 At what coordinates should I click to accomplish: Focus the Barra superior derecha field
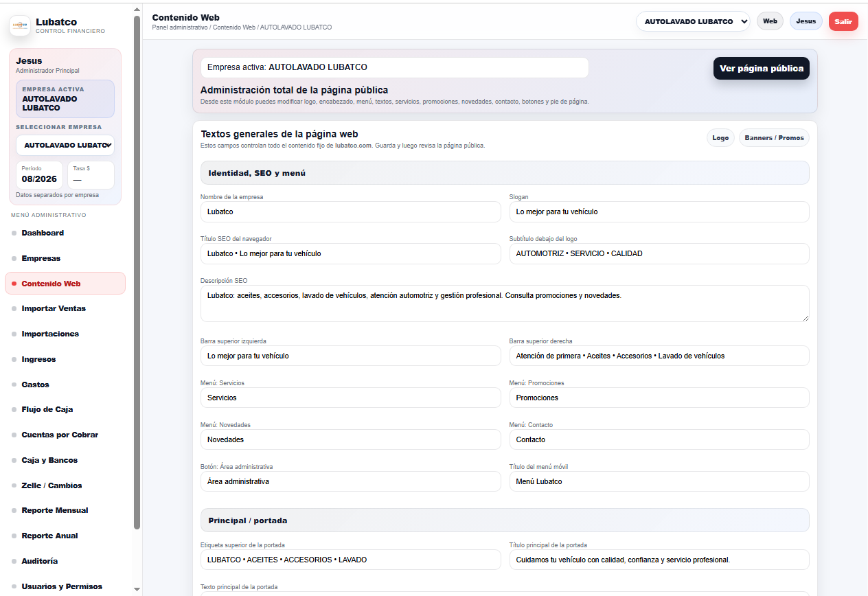pyautogui.click(x=659, y=356)
